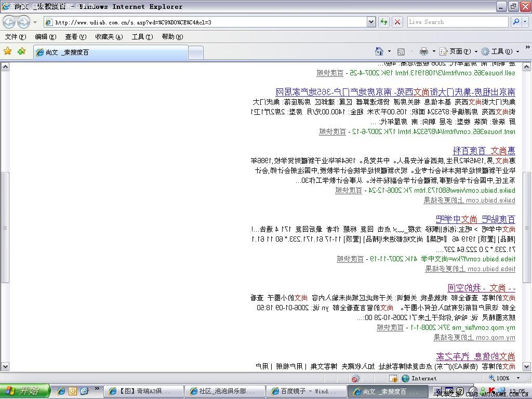The image size is (532, 399).
Task: Stop loading with the red X icon
Action: (x=397, y=22)
